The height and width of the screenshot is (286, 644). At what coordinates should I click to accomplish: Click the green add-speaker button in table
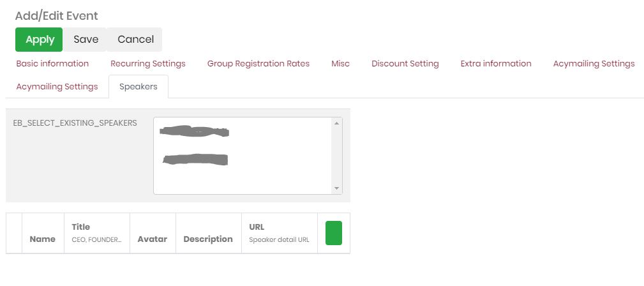(333, 233)
